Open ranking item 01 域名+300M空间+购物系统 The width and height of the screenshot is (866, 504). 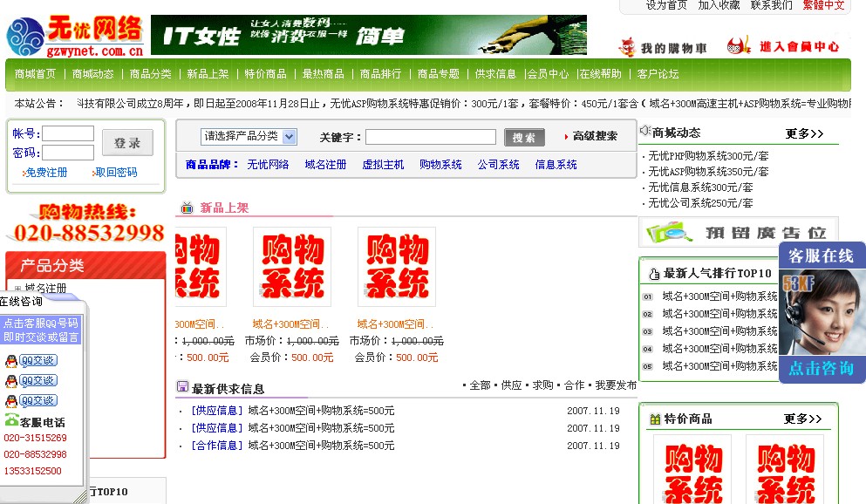(x=719, y=296)
